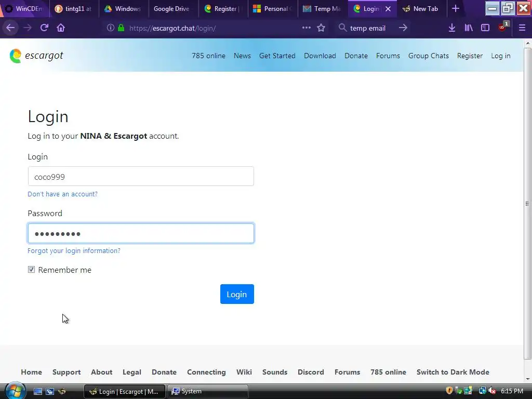Open the Connecting footer link
Viewport: 532px width, 399px height.
[206, 372]
